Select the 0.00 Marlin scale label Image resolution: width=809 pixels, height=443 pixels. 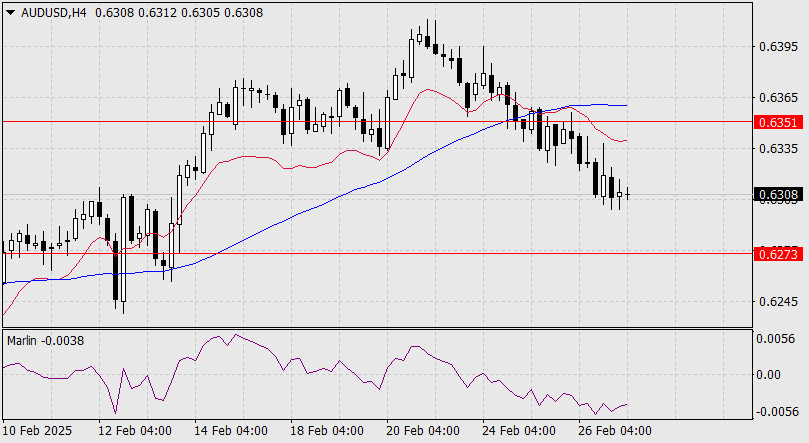pyautogui.click(x=768, y=375)
